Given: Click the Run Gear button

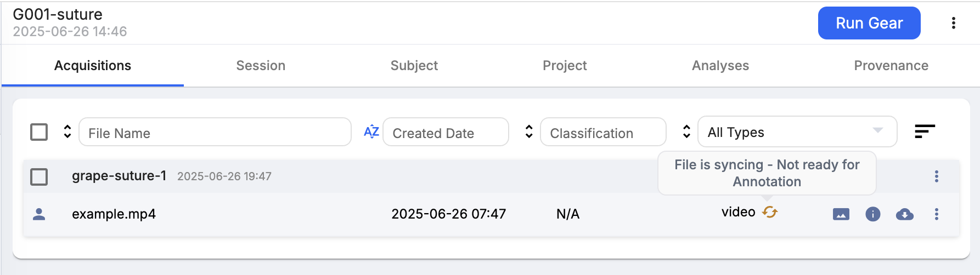Looking at the screenshot, I should 869,23.
